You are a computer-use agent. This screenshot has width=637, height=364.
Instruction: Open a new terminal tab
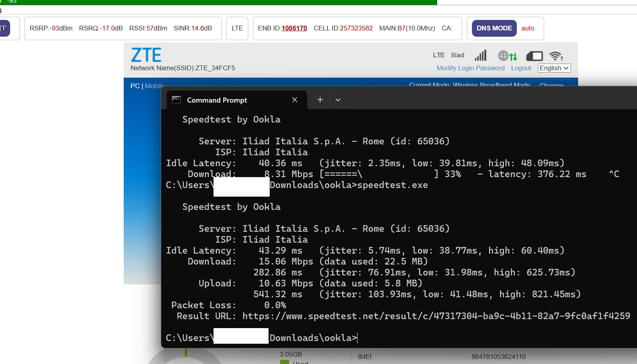[x=320, y=100]
